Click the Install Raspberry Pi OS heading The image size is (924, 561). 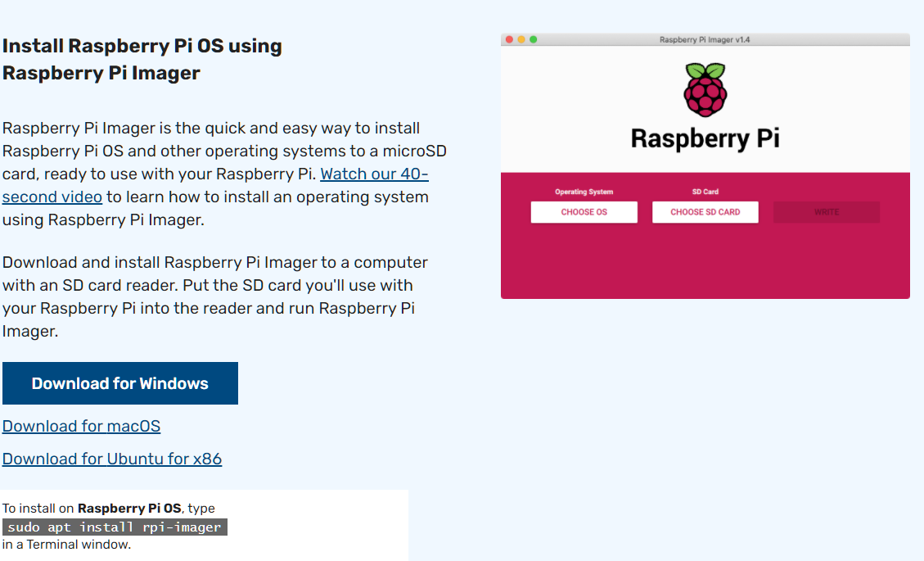tap(142, 59)
